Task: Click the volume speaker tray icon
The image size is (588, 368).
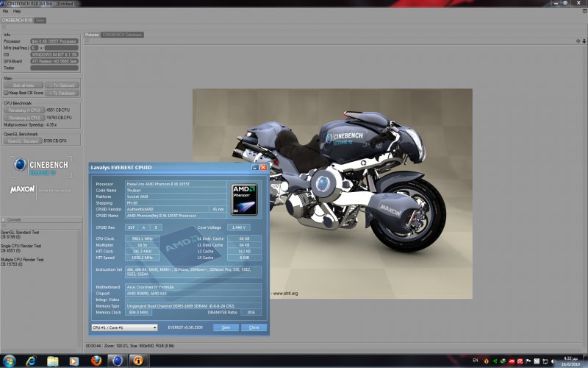Action: pos(554,361)
